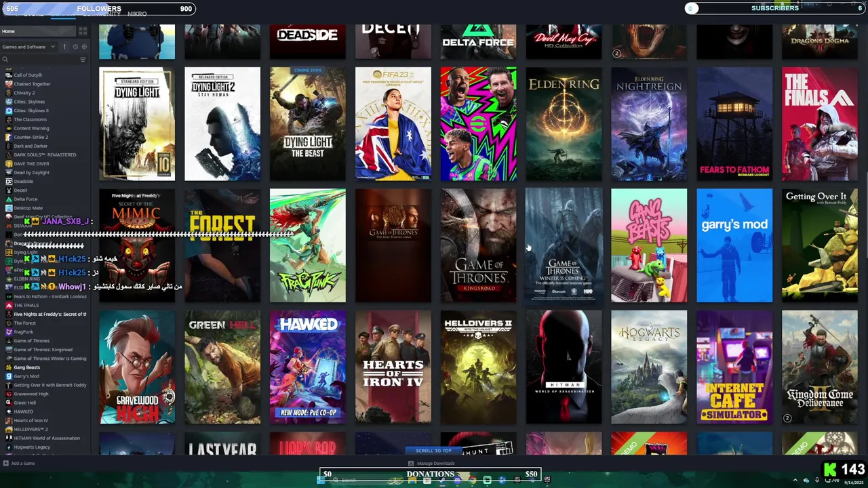868x488 pixels.
Task: Click the SCROLL TO TOP button
Action: click(x=433, y=451)
